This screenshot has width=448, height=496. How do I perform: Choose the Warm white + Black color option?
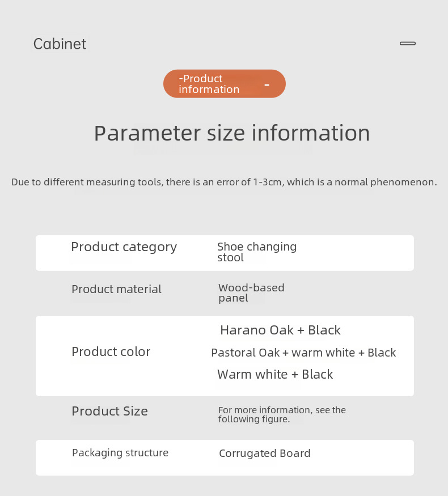pyautogui.click(x=275, y=374)
